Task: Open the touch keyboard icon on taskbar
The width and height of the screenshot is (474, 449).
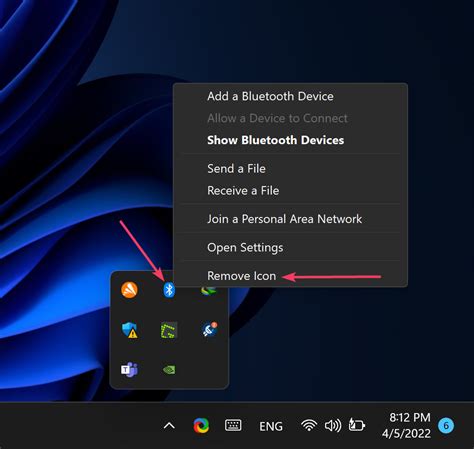Action: pyautogui.click(x=233, y=426)
